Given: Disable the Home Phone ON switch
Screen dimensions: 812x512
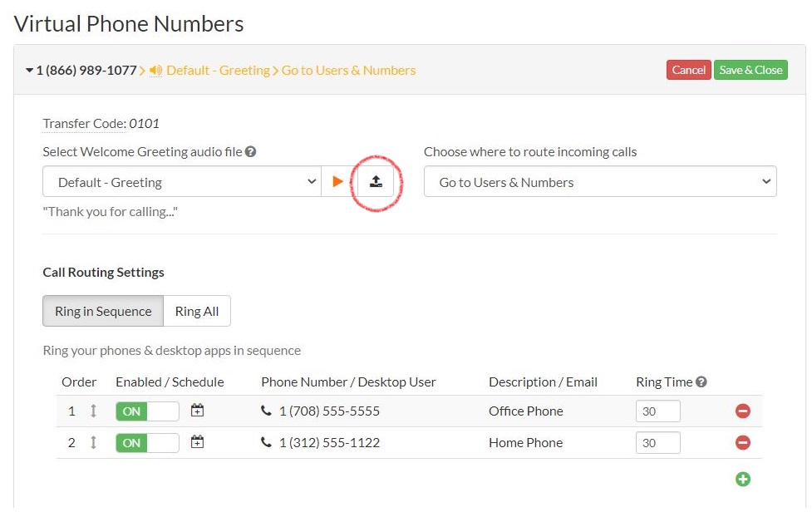Looking at the screenshot, I should [x=147, y=443].
